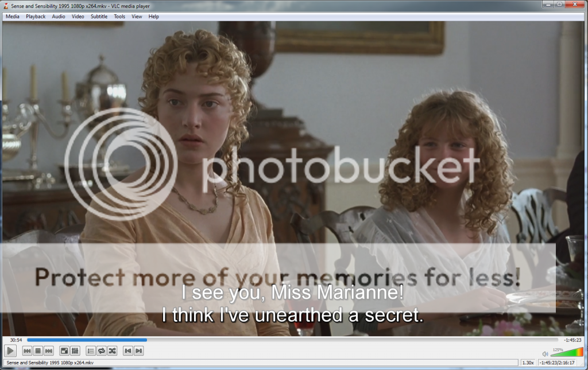Image resolution: width=588 pixels, height=370 pixels.
Task: Adjust the volume slider at 125%
Action: pyautogui.click(x=567, y=352)
